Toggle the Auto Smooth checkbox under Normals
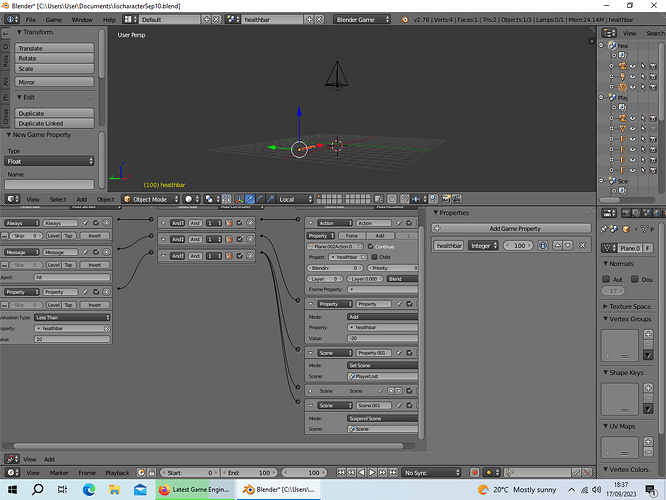Image resolution: width=666 pixels, height=500 pixels. pos(606,279)
